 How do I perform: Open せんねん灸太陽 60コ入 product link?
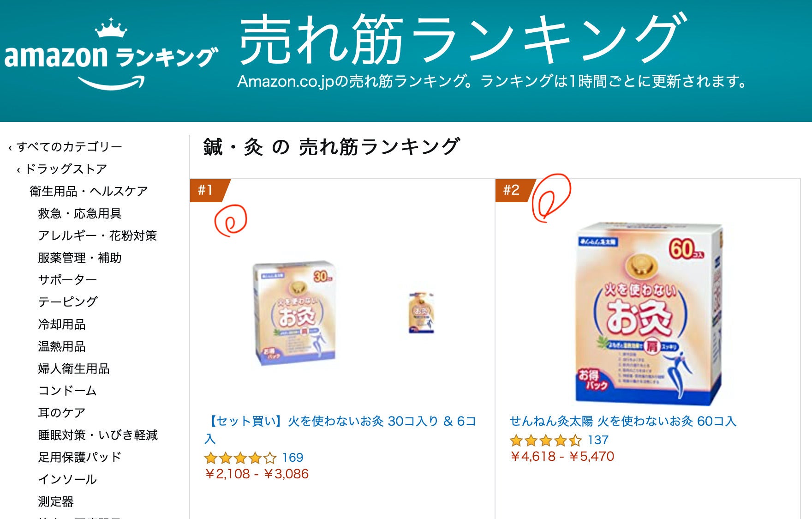pos(623,421)
